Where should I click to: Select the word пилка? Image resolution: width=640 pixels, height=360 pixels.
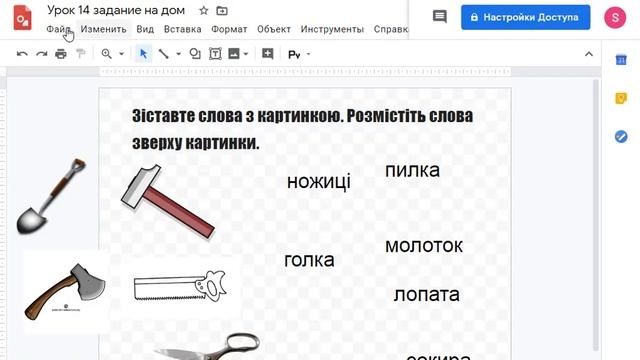[412, 170]
